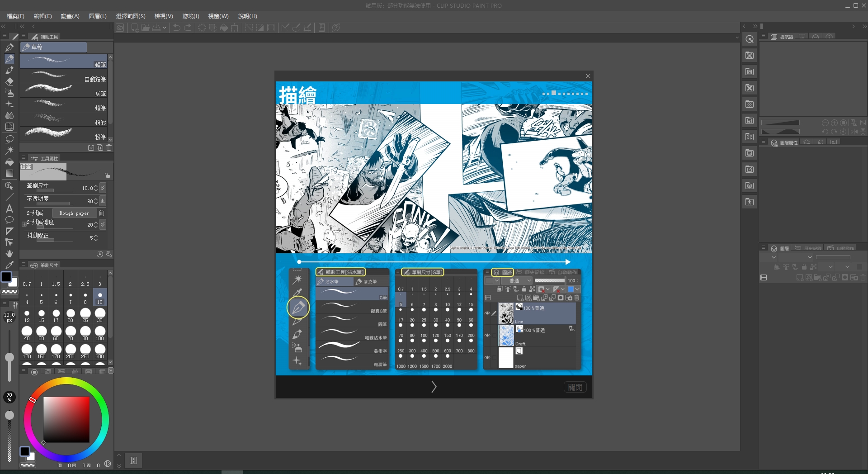Viewport: 868px width, 474px height.
Task: Select the Text tool
Action: [x=9, y=209]
